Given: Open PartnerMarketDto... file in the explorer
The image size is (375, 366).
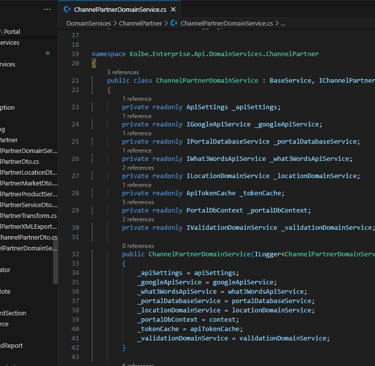Looking at the screenshot, I should [29, 183].
